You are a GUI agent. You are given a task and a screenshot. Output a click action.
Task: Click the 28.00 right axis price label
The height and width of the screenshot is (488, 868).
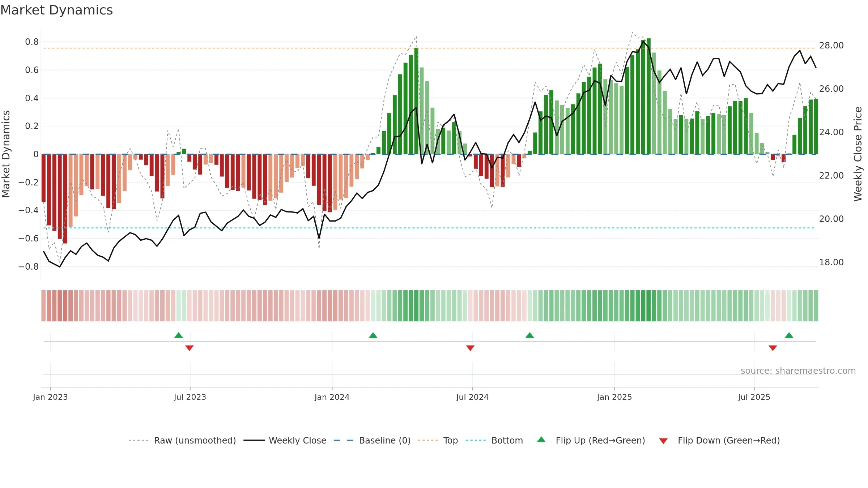[831, 46]
